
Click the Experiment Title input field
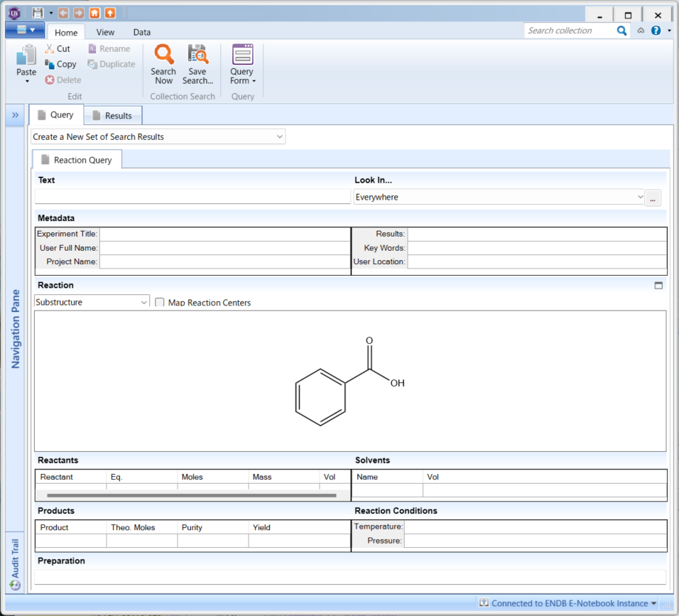(x=224, y=234)
